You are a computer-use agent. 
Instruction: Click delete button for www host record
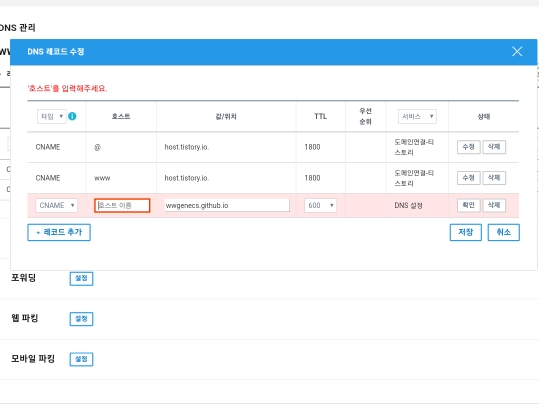tap(494, 178)
